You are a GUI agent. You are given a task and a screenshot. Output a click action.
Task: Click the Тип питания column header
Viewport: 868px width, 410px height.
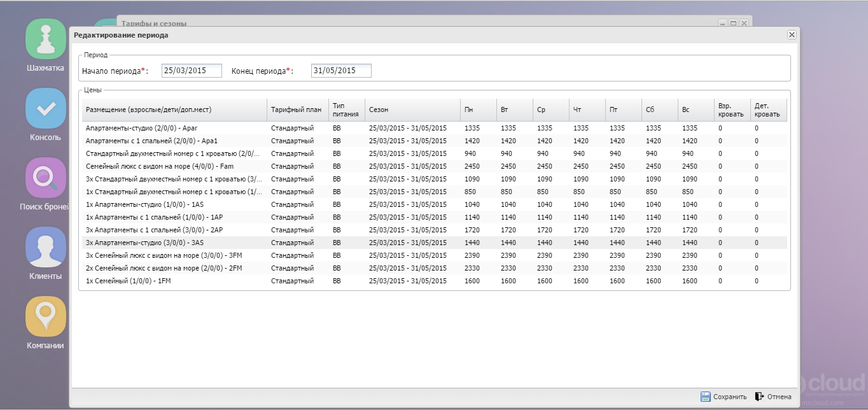pyautogui.click(x=346, y=110)
